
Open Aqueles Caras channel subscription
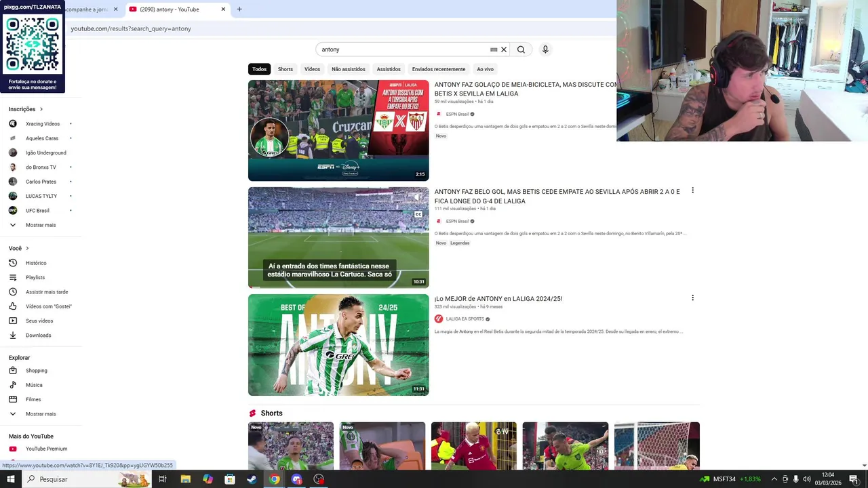click(41, 138)
